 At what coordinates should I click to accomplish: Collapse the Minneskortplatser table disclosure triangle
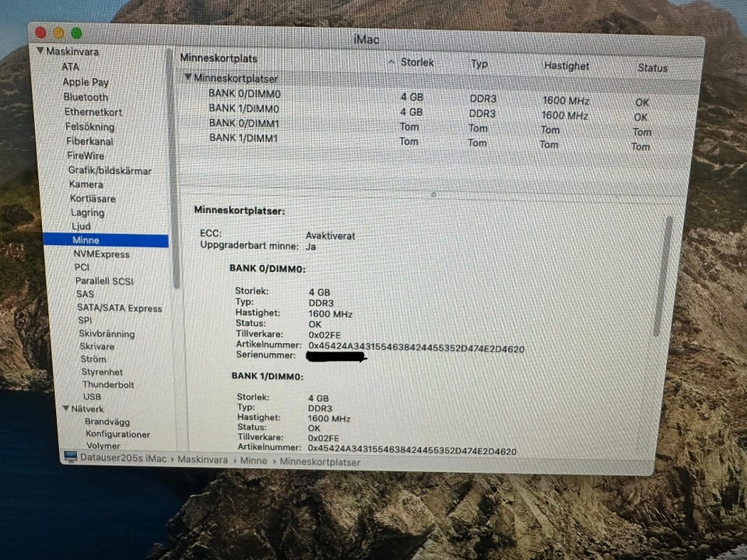pyautogui.click(x=188, y=77)
